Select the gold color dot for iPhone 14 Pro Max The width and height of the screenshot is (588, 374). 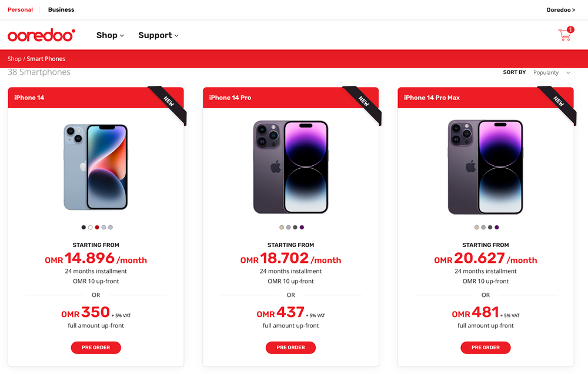pyautogui.click(x=476, y=227)
